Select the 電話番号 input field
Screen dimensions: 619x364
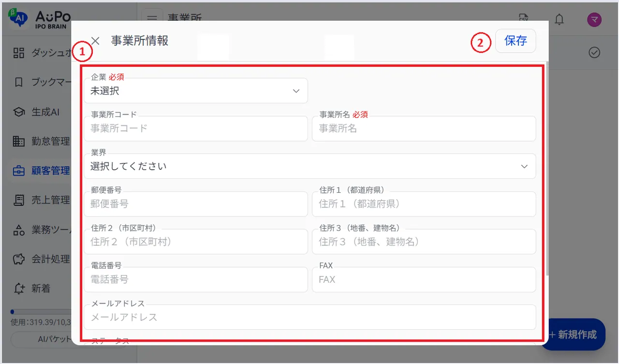[x=196, y=279]
